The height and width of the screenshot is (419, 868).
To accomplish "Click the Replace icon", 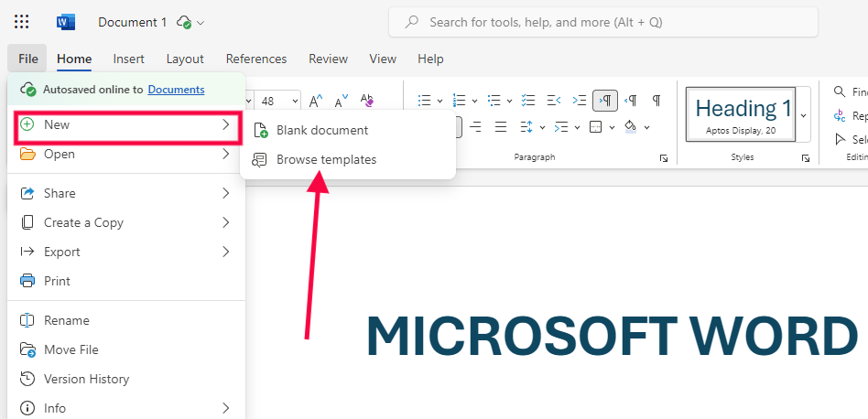I will click(x=840, y=116).
